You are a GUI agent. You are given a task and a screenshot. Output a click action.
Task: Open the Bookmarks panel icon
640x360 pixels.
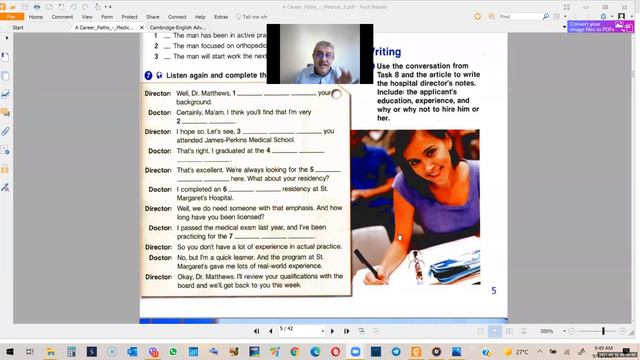tap(5, 57)
